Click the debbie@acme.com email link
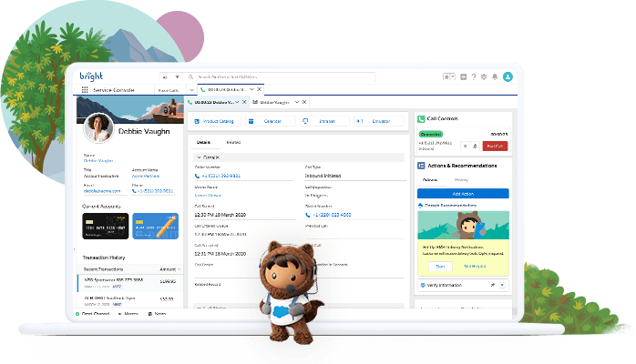 [x=102, y=191]
